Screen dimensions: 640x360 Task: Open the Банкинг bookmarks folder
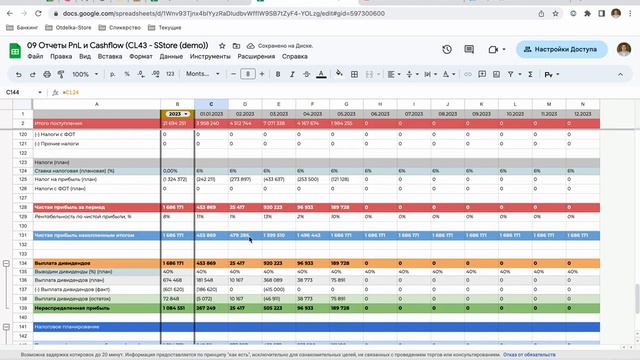[x=22, y=28]
